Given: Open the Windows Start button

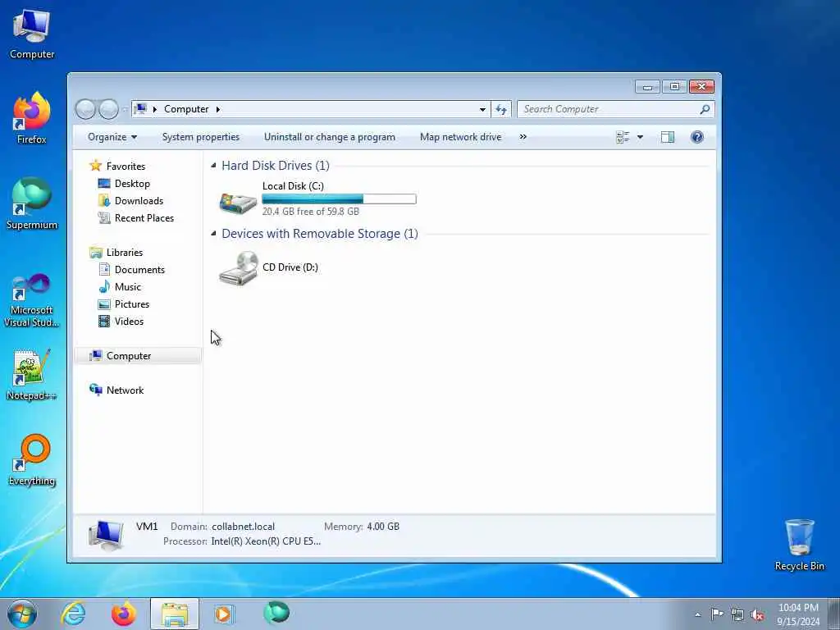Looking at the screenshot, I should [x=22, y=614].
